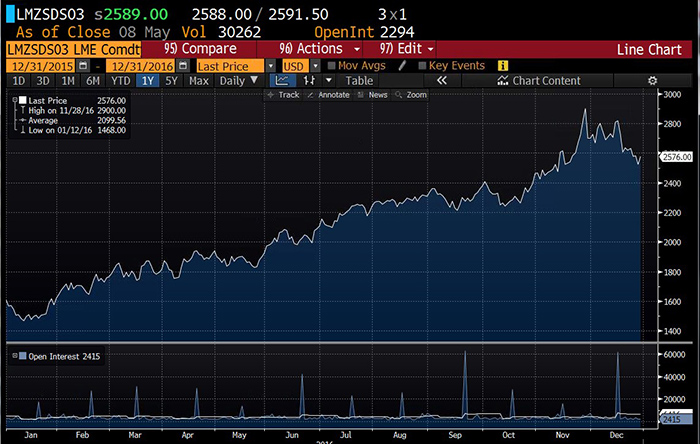700x444 pixels.
Task: Toggle the Key Events checkbox
Action: 421,65
